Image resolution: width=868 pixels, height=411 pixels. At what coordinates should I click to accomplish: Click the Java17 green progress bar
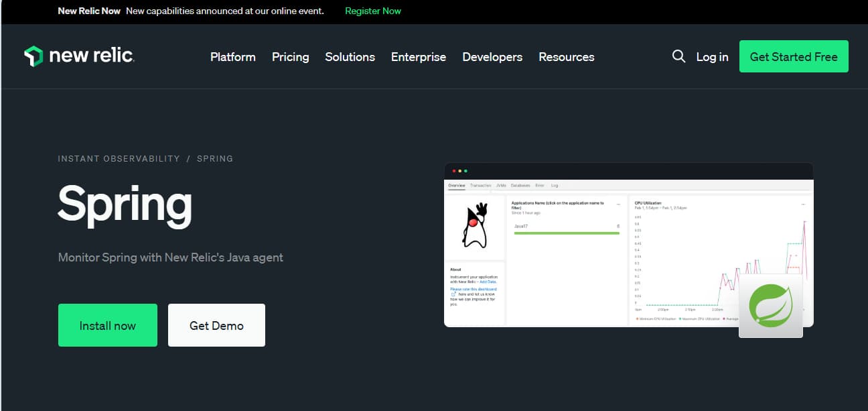point(566,233)
